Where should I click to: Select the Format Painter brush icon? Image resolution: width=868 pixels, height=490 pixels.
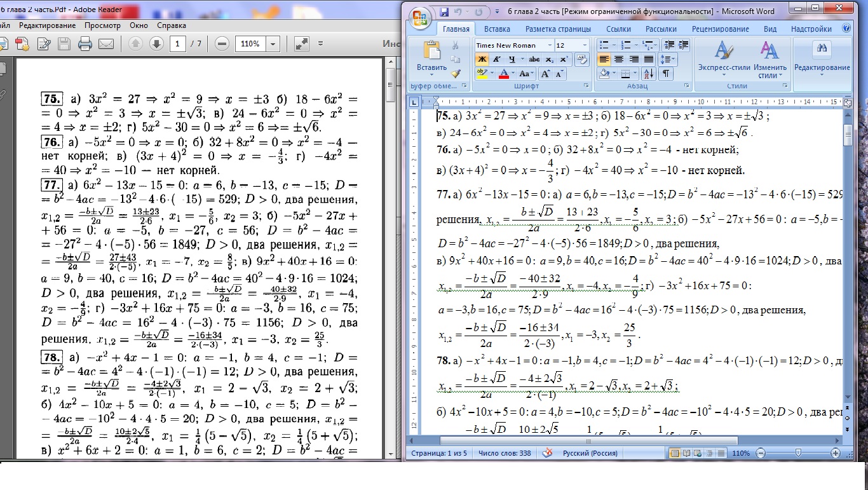pyautogui.click(x=455, y=73)
